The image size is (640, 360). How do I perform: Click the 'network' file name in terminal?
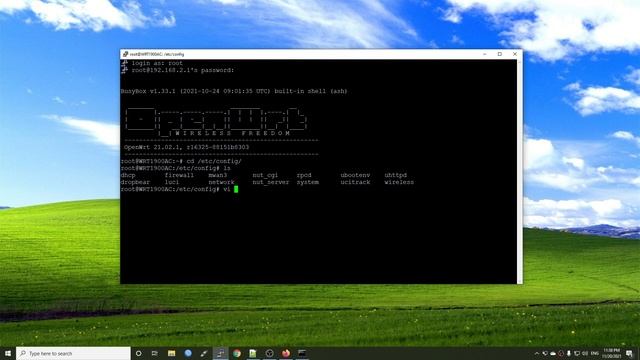click(221, 182)
